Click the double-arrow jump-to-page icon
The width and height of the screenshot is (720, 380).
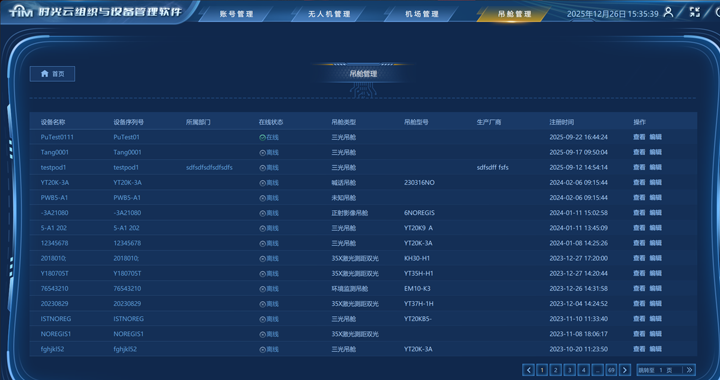689,370
